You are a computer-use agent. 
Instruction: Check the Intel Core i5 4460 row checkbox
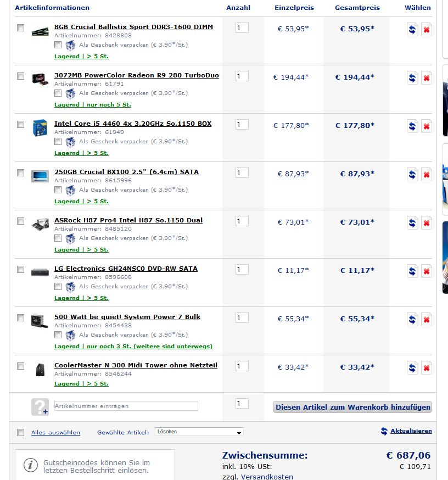20,125
